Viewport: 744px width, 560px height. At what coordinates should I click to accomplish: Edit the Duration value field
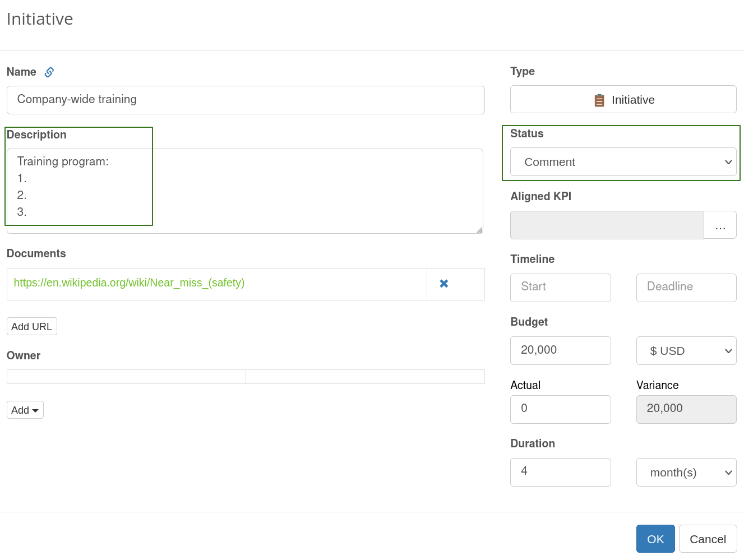(x=560, y=472)
